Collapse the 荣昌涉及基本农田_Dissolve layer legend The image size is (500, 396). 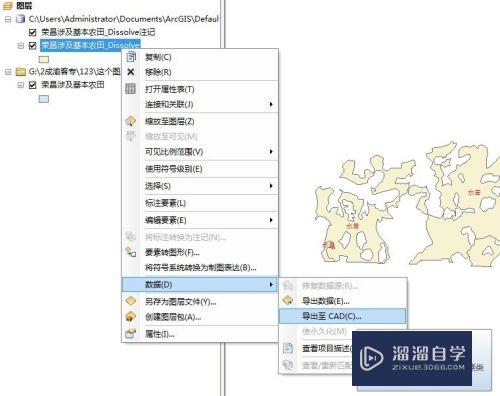click(x=21, y=45)
